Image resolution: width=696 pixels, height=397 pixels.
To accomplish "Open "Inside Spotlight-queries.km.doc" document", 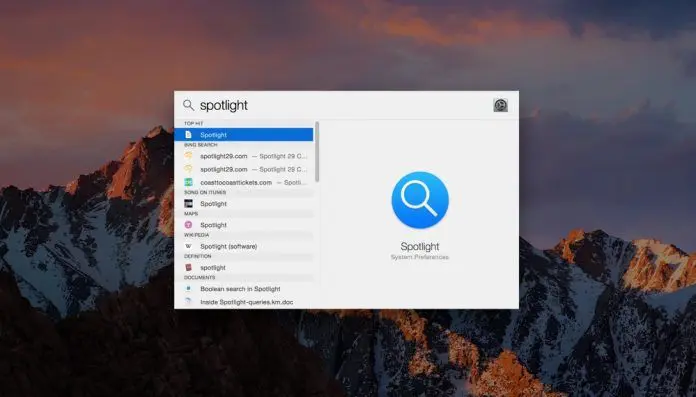I will [x=244, y=302].
